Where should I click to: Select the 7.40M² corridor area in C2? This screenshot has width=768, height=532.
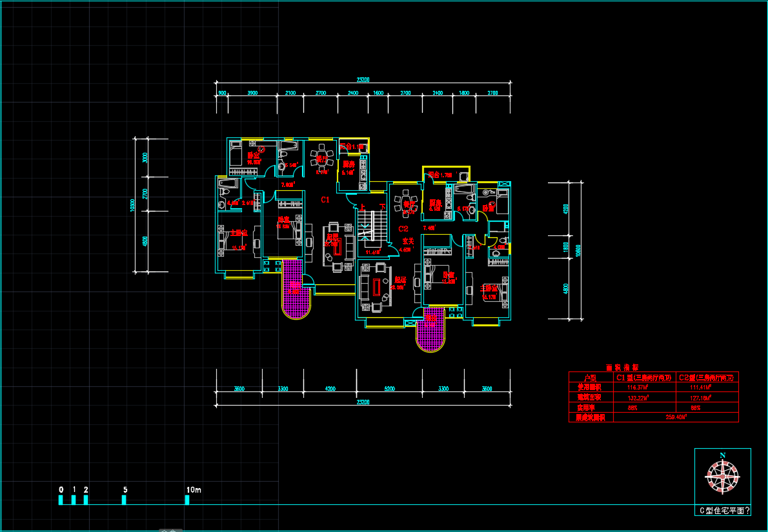pos(430,228)
